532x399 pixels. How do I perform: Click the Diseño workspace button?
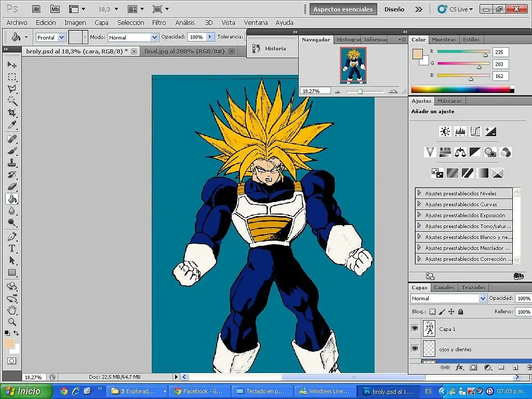[x=394, y=9]
